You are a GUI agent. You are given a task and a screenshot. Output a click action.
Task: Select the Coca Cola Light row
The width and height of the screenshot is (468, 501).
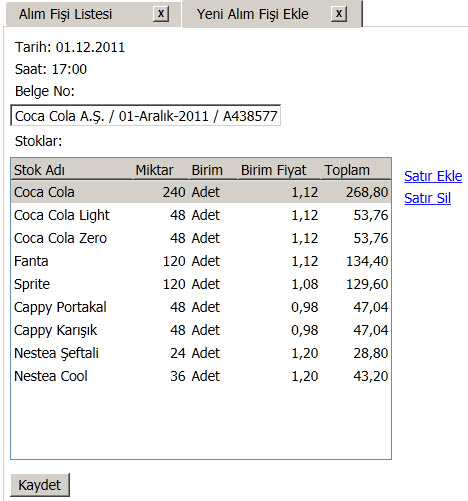click(201, 215)
